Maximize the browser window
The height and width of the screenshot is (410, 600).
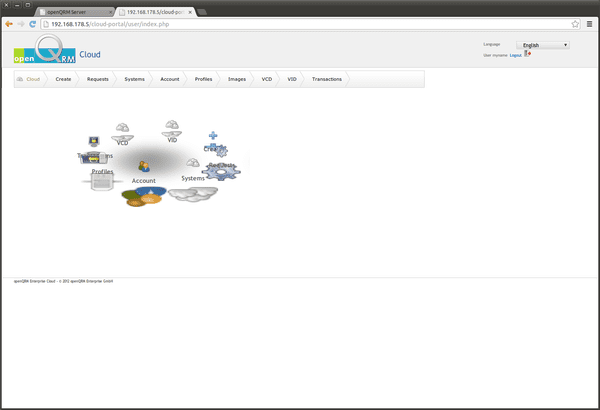pyautogui.click(x=28, y=5)
